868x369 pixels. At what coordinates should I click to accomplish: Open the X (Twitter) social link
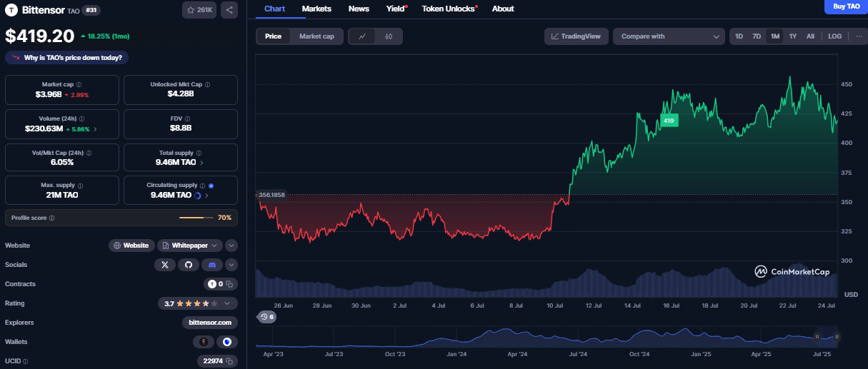(165, 265)
